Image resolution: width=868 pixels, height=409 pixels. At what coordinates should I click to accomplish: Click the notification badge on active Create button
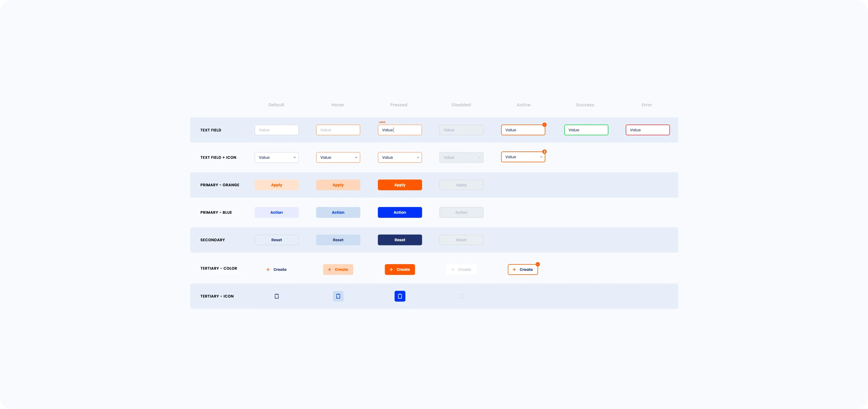pos(538,264)
